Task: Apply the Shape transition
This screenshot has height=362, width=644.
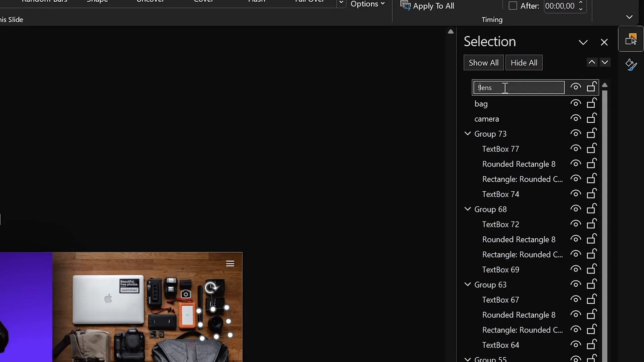Action: coord(97,2)
